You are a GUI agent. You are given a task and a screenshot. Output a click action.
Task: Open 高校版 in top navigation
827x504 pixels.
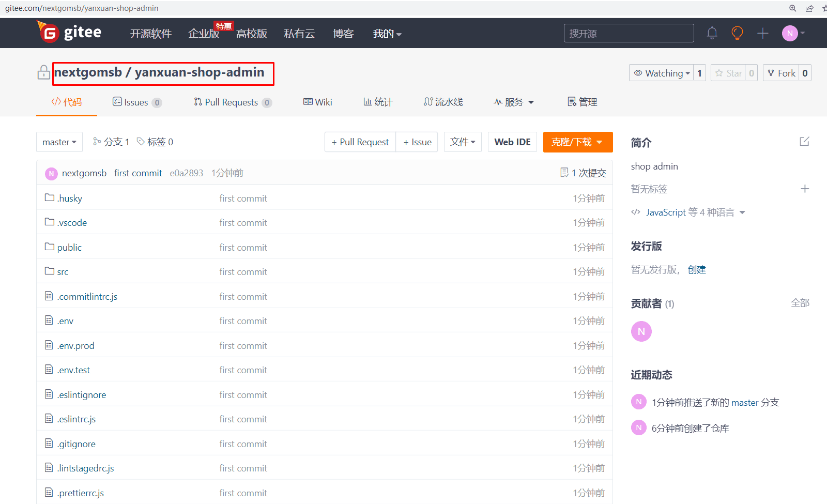(x=252, y=34)
